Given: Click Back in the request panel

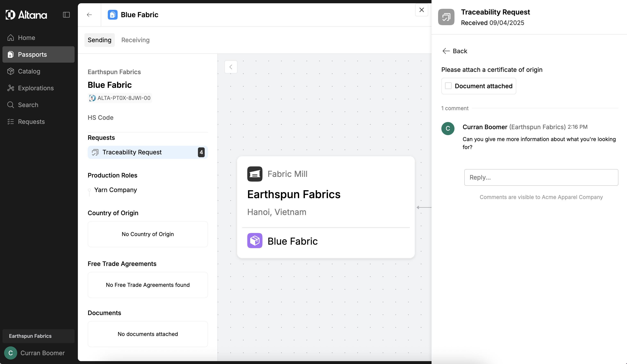Looking at the screenshot, I should pyautogui.click(x=454, y=51).
